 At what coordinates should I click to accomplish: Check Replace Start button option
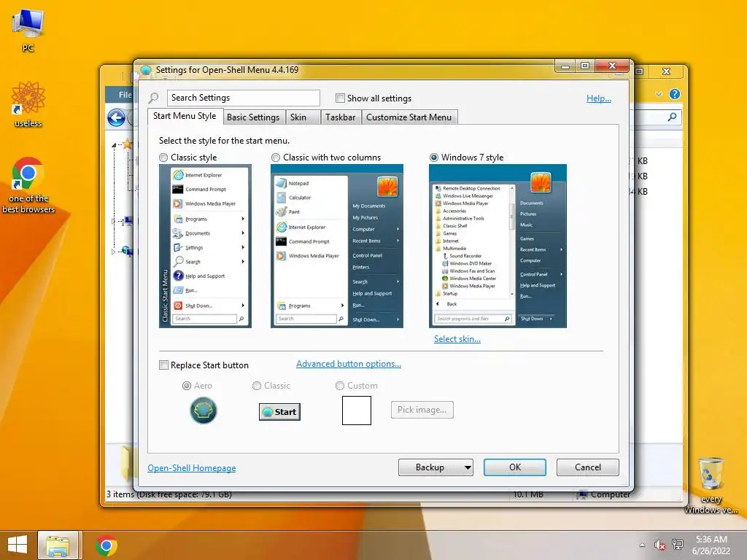pos(163,365)
